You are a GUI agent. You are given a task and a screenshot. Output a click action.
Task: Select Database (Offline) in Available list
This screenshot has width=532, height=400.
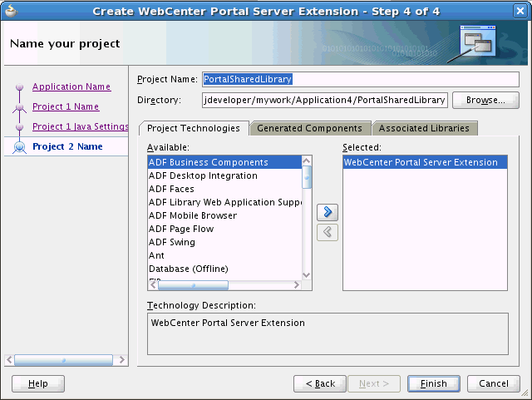224,269
